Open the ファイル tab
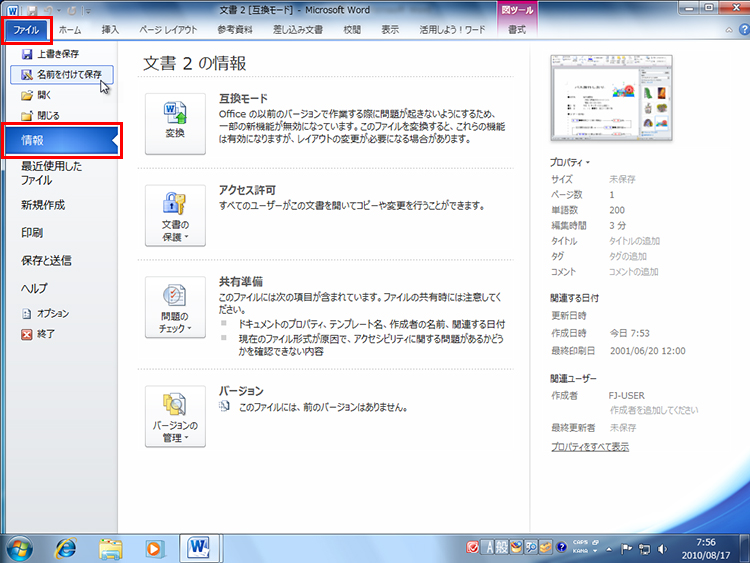This screenshot has width=750, height=563. pyautogui.click(x=26, y=30)
